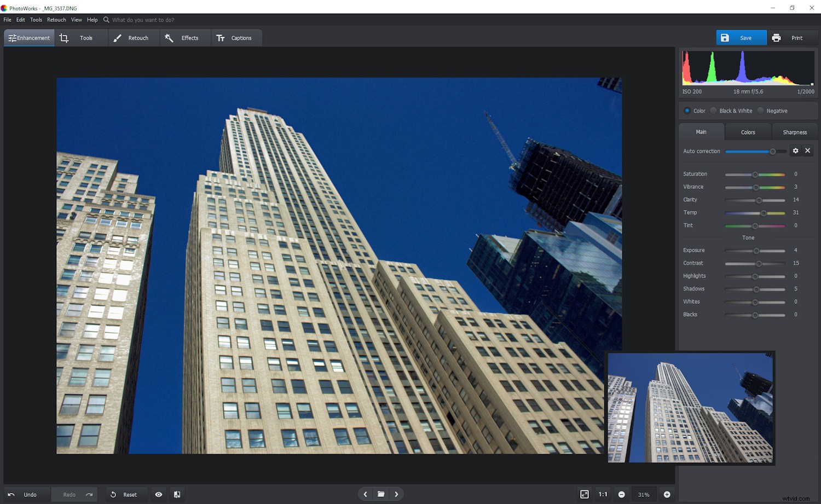The width and height of the screenshot is (821, 504).
Task: Click the fit-to-screen zoom icon
Action: pyautogui.click(x=585, y=494)
